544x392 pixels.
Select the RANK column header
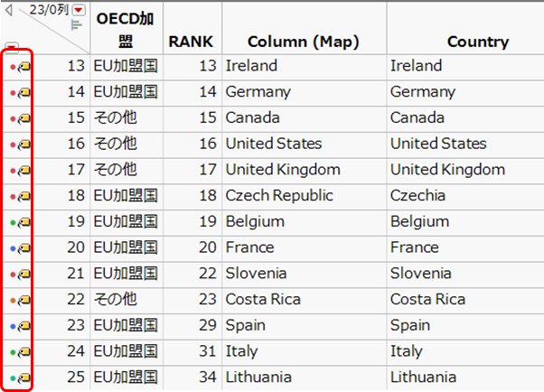click(189, 42)
